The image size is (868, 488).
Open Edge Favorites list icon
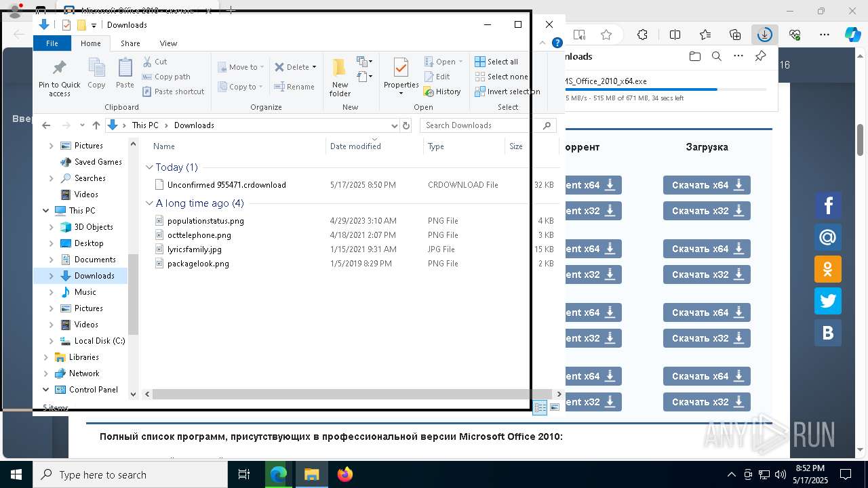pos(705,35)
